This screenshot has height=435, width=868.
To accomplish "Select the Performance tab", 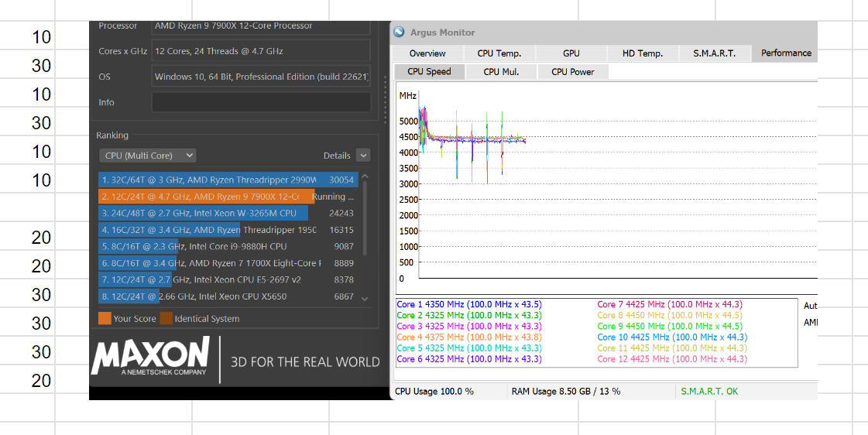I will [785, 53].
